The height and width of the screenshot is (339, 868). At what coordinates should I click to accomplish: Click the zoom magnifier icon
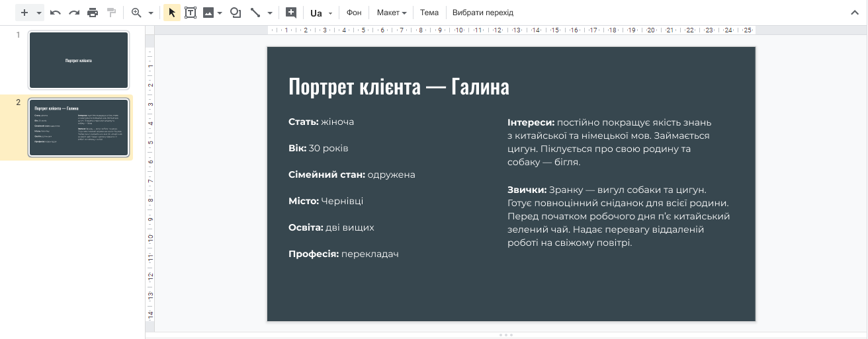pyautogui.click(x=137, y=13)
